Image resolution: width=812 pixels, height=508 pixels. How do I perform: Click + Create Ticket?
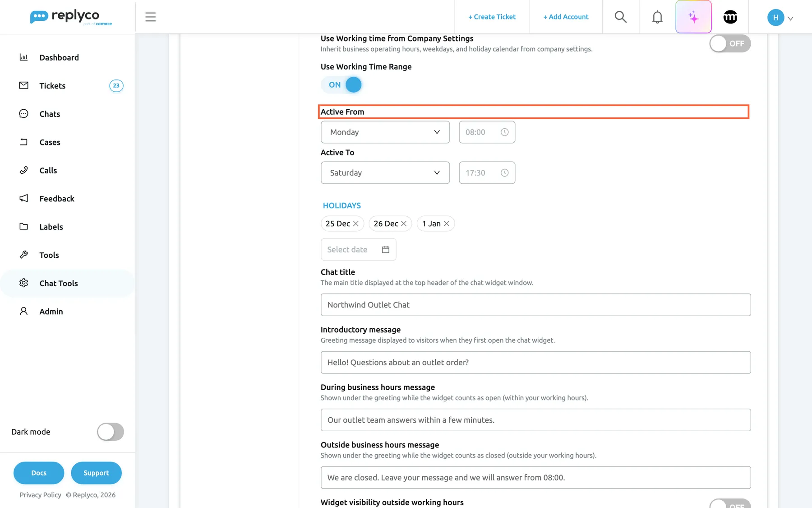coord(492,17)
